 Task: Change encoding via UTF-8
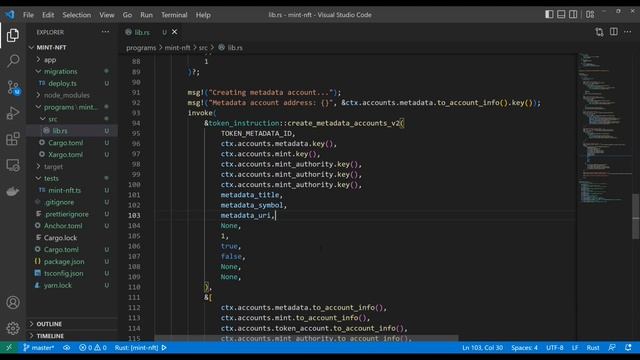pos(555,348)
